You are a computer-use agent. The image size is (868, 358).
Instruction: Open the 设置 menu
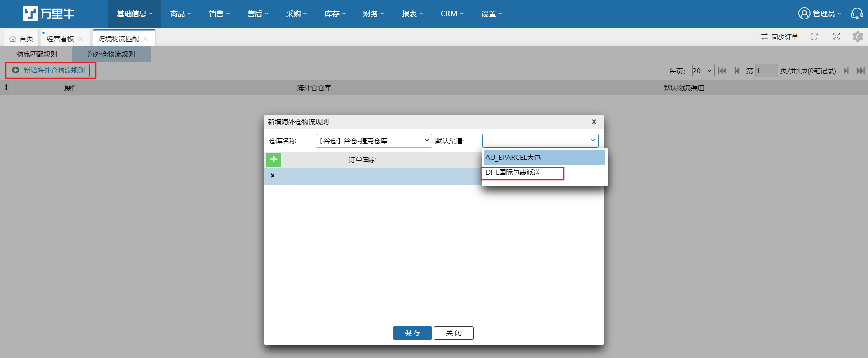(492, 14)
